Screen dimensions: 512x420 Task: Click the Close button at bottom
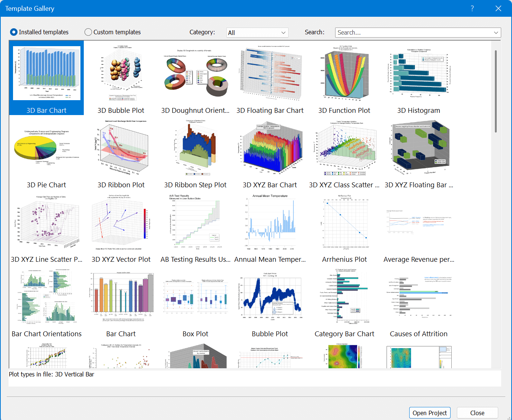click(x=477, y=413)
